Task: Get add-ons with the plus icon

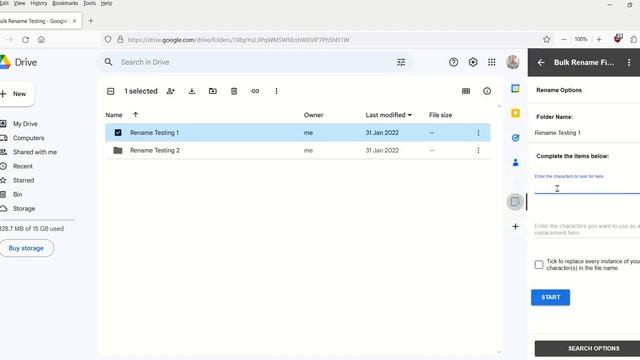Action: click(515, 227)
